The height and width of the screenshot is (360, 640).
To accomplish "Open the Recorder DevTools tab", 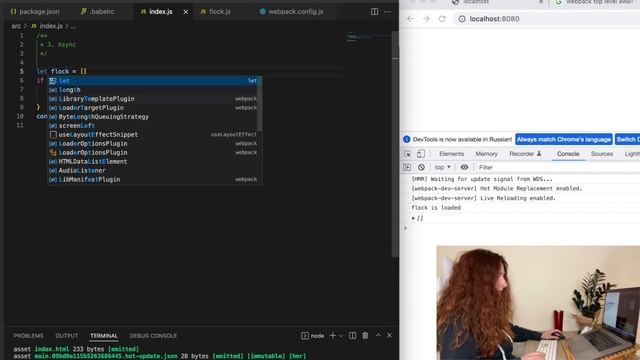I will pyautogui.click(x=525, y=154).
